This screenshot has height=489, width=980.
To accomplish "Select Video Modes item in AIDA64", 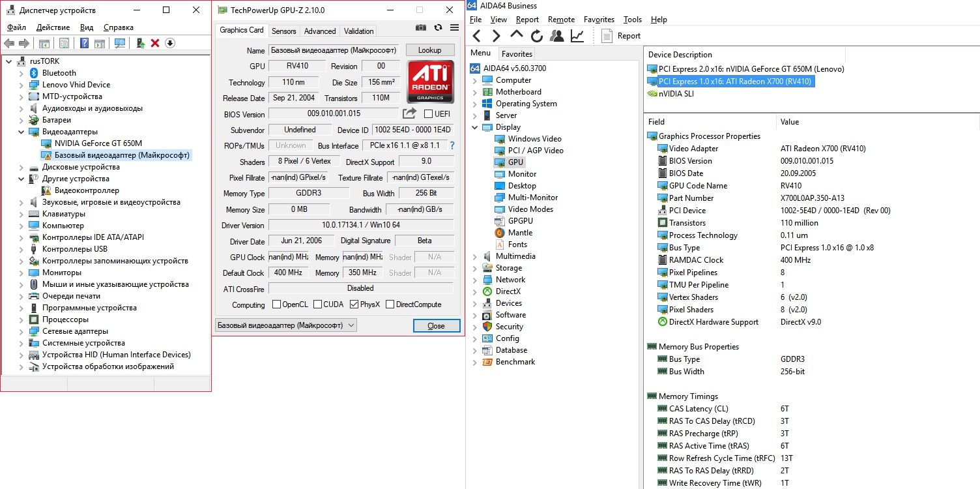I will click(524, 209).
